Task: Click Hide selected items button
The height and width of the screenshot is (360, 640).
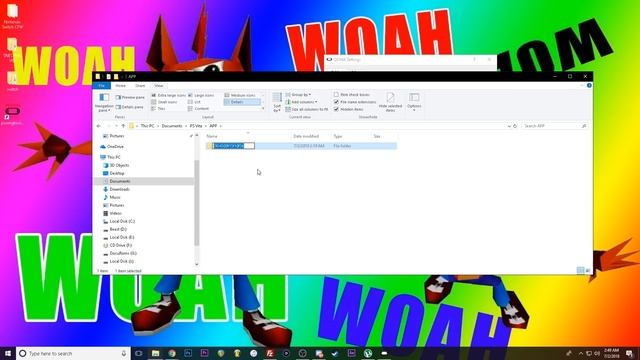Action: pos(390,102)
